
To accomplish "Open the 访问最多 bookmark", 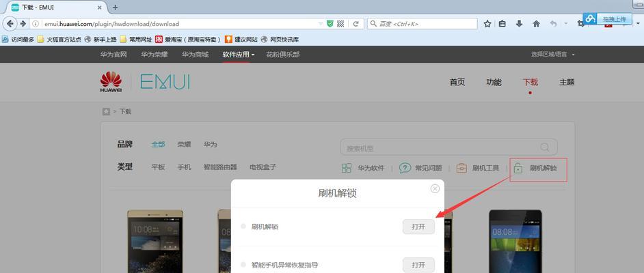I will [x=18, y=40].
